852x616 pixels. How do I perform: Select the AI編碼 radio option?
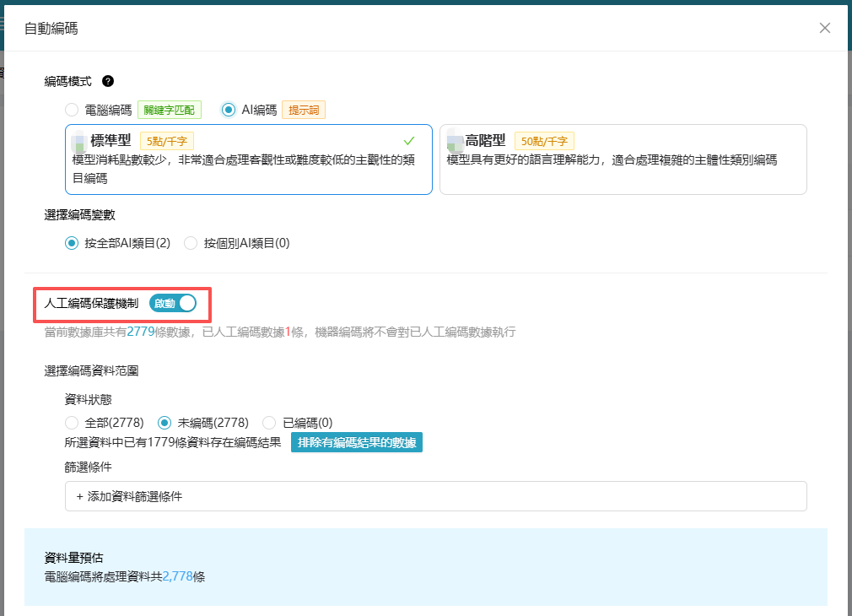(228, 110)
